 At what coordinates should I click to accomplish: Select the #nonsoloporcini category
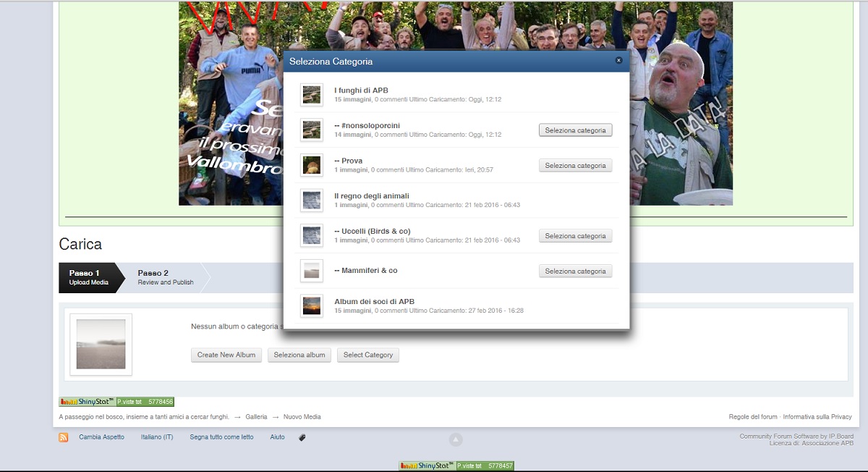coord(575,130)
